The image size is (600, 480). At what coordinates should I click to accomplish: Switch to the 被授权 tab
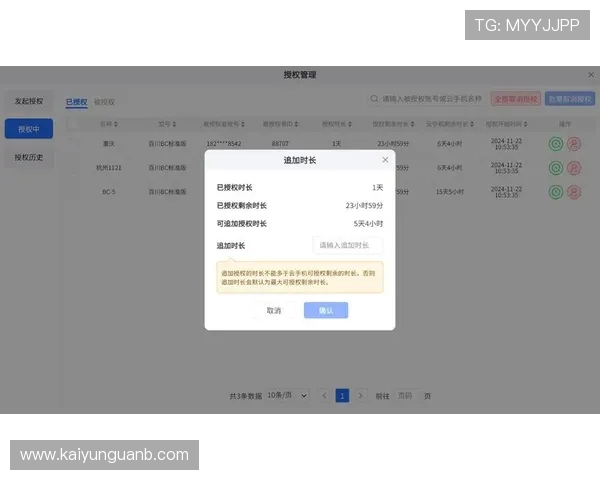coord(104,102)
